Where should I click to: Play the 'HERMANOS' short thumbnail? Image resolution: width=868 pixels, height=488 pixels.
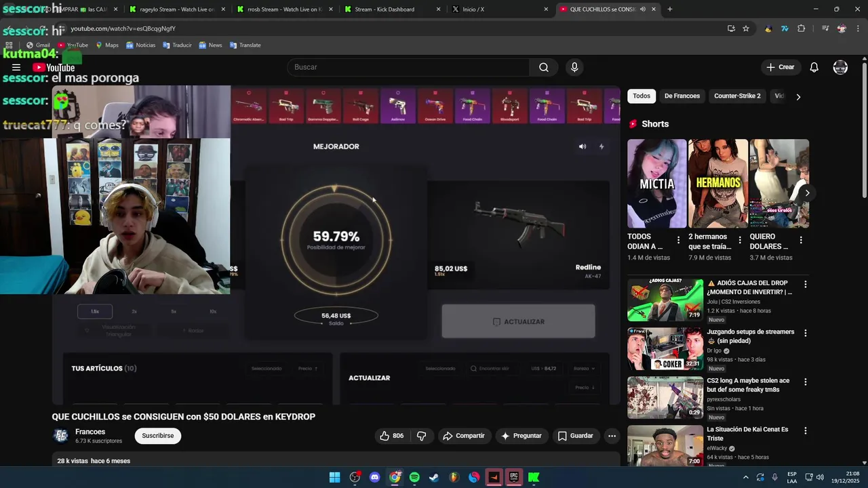718,184
